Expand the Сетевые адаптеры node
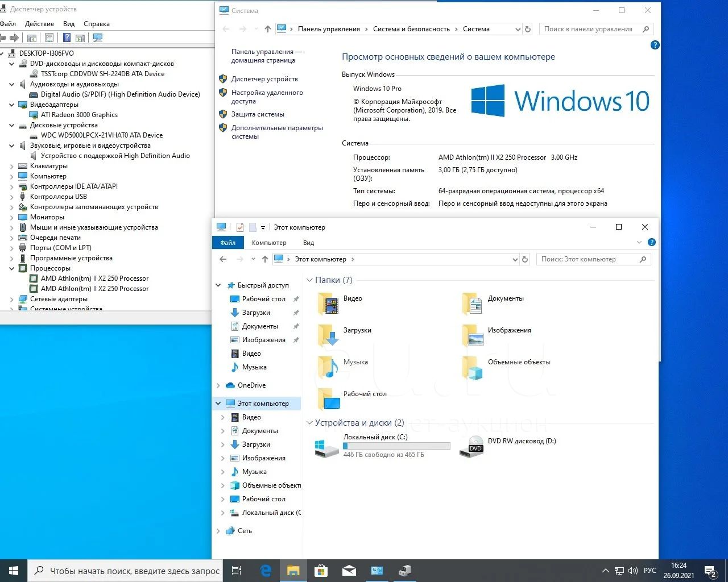 (x=12, y=299)
